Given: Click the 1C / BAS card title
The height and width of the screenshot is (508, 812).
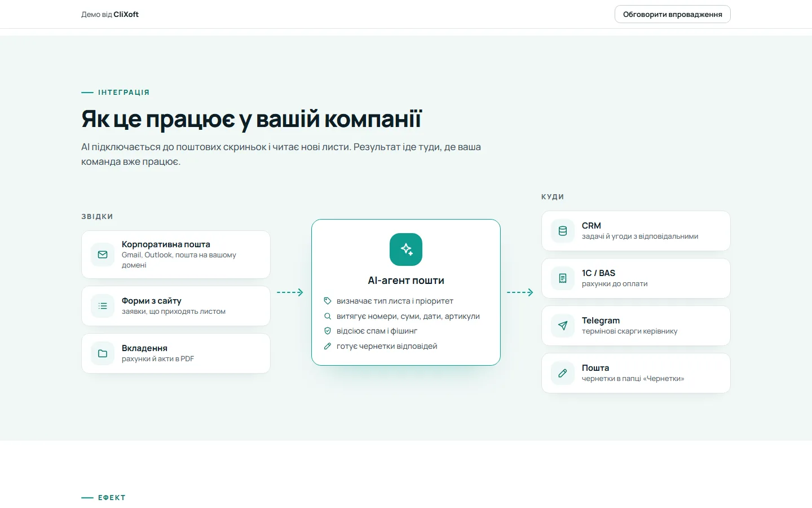Looking at the screenshot, I should [x=598, y=273].
